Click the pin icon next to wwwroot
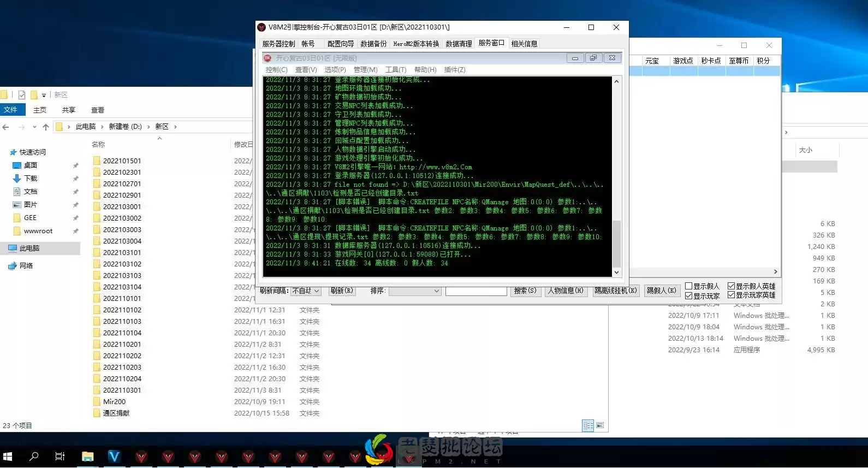 point(75,231)
